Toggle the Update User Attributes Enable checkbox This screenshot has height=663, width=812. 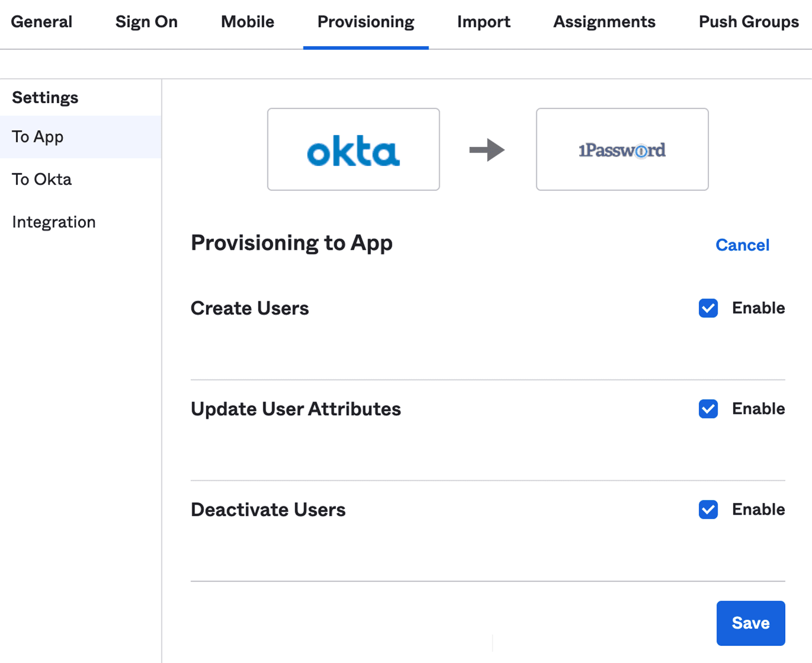coord(708,409)
